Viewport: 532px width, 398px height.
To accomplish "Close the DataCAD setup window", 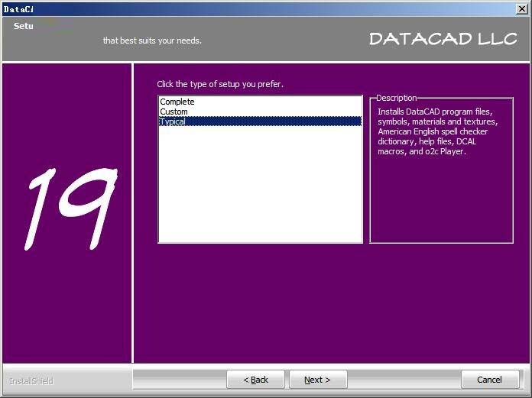I will [521, 9].
